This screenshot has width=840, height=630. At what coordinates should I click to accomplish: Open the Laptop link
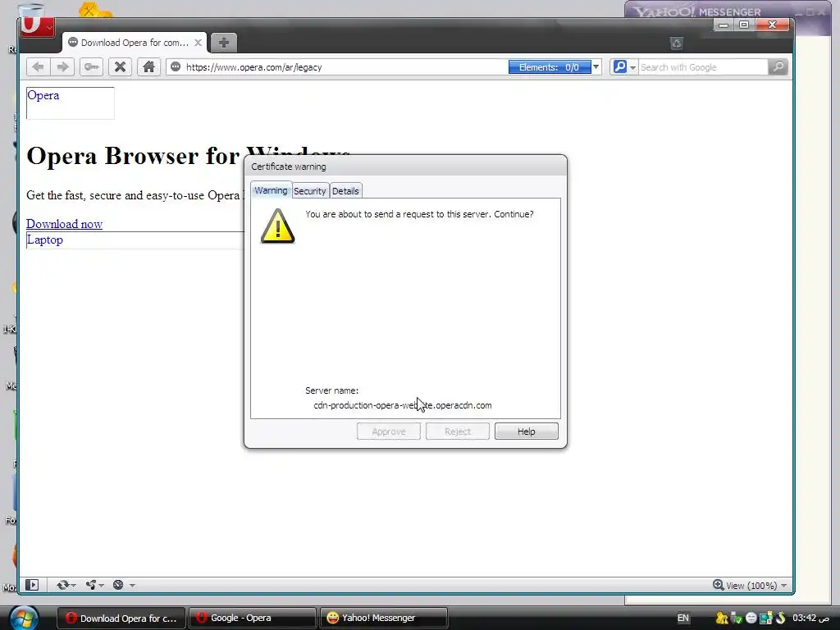[x=45, y=240]
